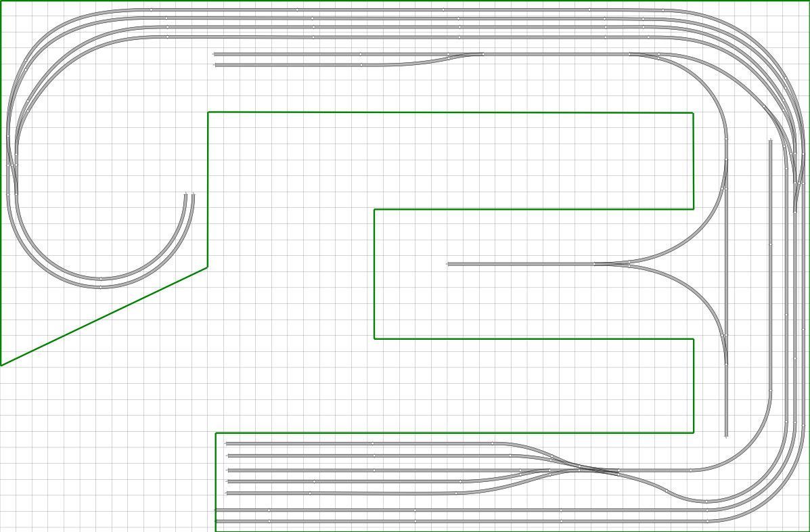Click the left end of the upper siding's lower track
The height and width of the screenshot is (532, 810).
coord(216,65)
